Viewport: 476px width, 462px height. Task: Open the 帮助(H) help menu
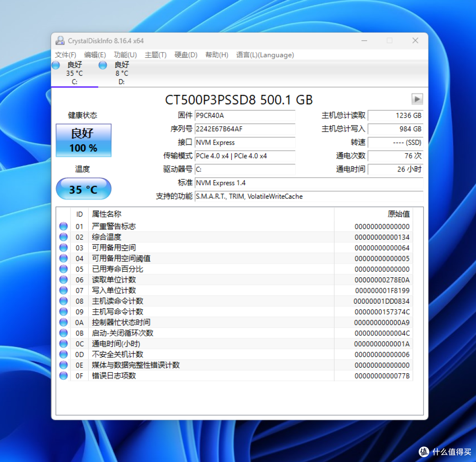(216, 55)
